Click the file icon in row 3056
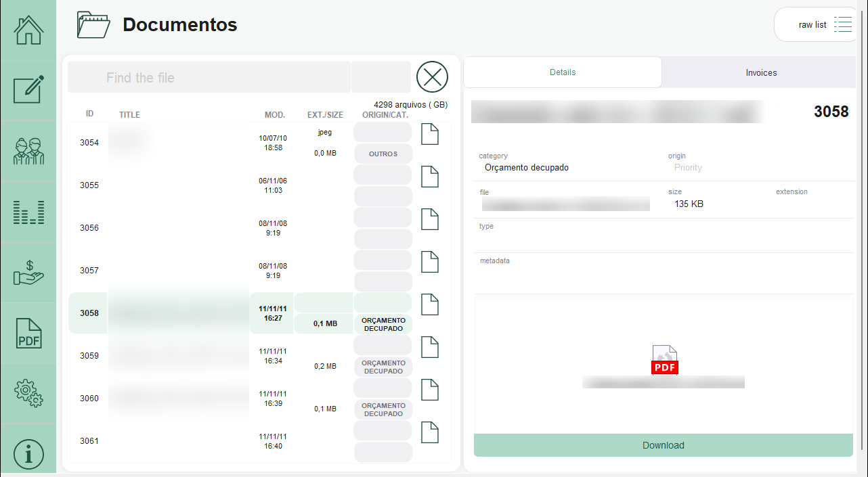 [x=430, y=219]
